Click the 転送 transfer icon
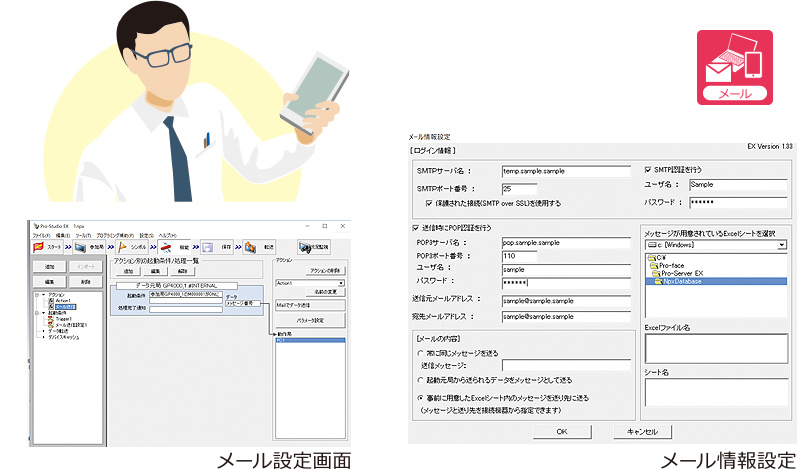 (x=250, y=247)
